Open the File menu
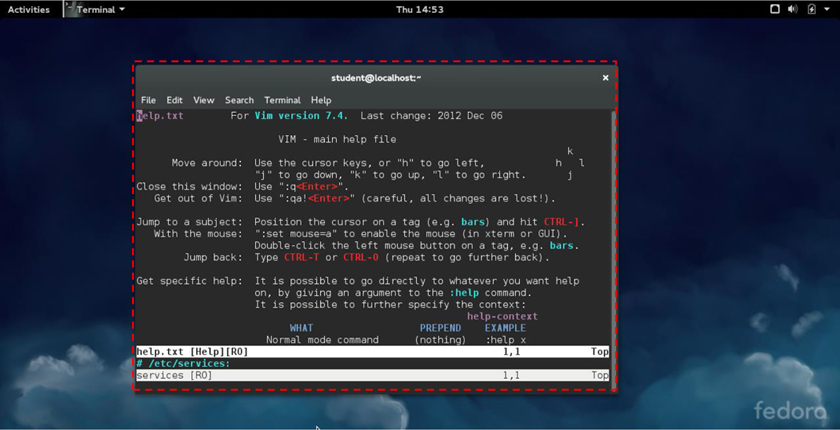This screenshot has width=840, height=430. click(x=148, y=100)
